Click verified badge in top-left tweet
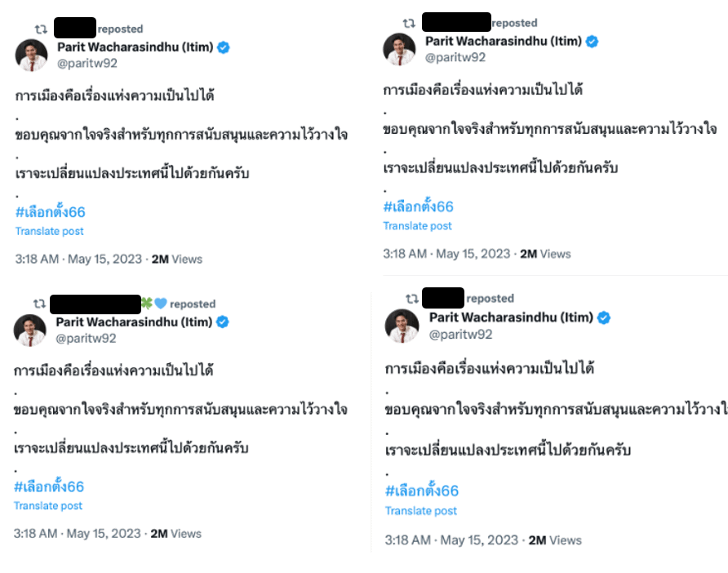Image resolution: width=728 pixels, height=573 pixels. [223, 47]
